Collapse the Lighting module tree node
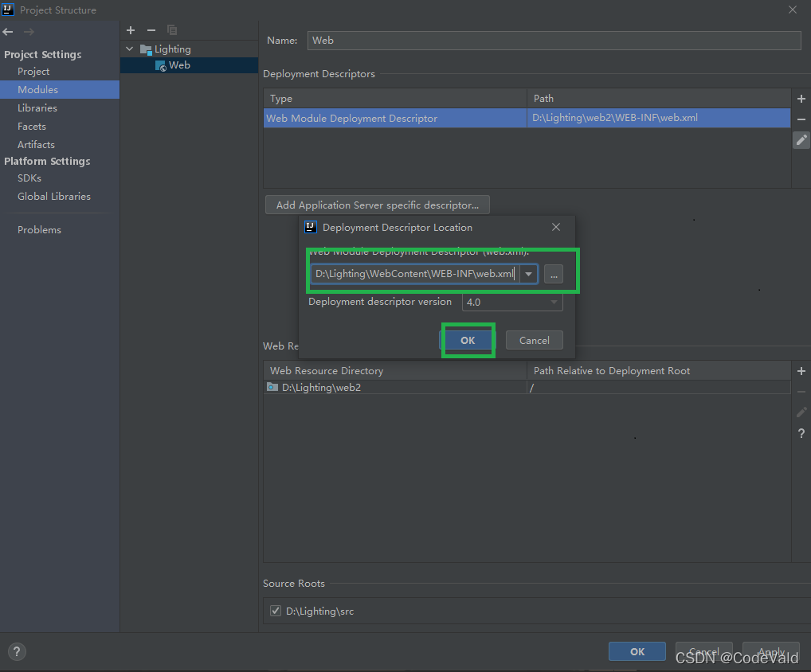The image size is (811, 672). click(x=129, y=49)
